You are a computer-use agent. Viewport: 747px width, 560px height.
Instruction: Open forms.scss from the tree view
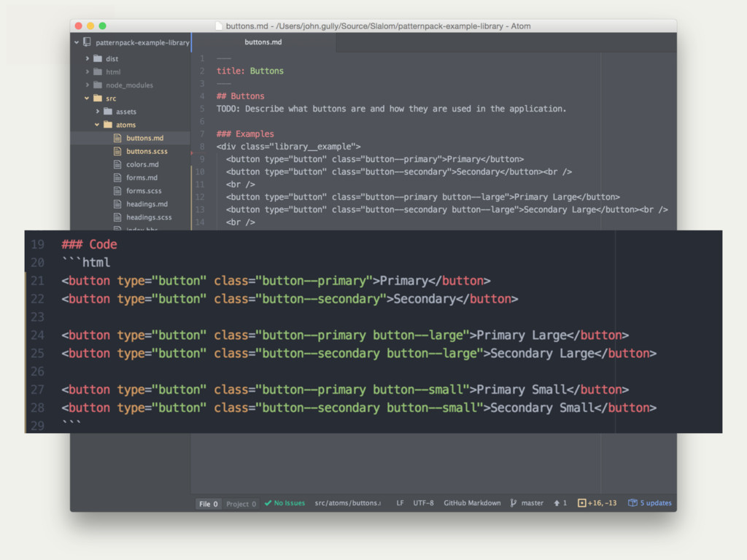pyautogui.click(x=144, y=191)
